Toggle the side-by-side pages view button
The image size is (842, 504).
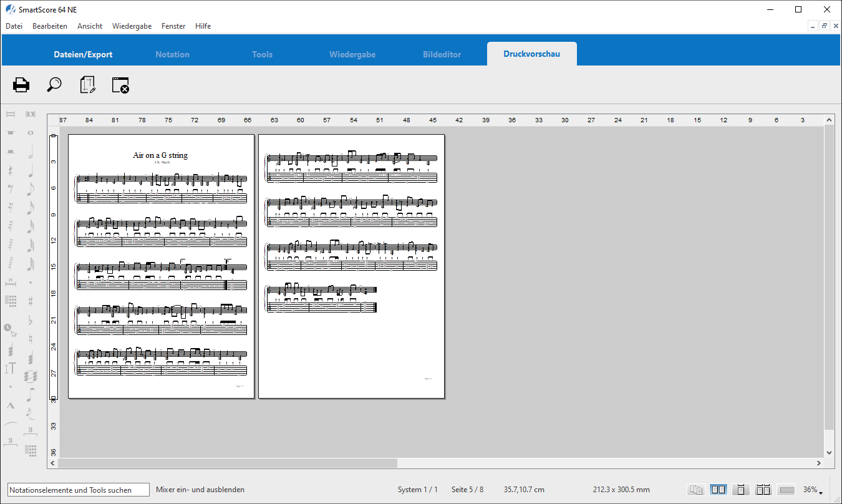point(719,490)
